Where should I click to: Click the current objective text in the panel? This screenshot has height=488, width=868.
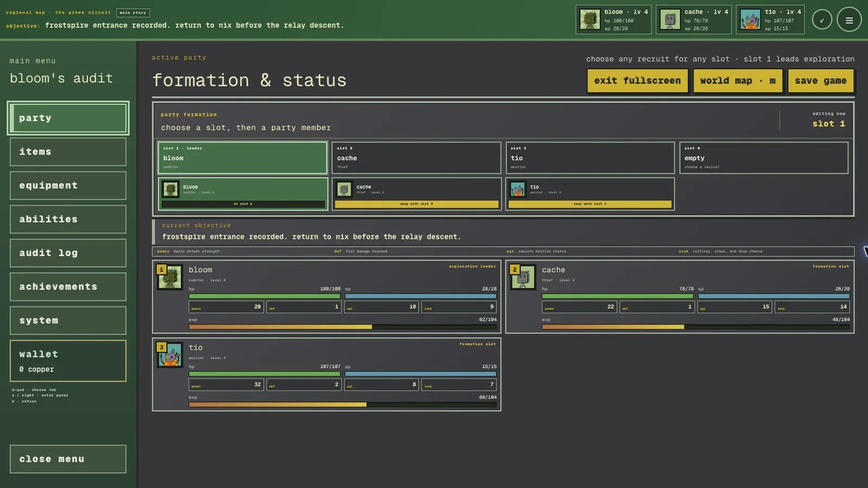coord(311,237)
